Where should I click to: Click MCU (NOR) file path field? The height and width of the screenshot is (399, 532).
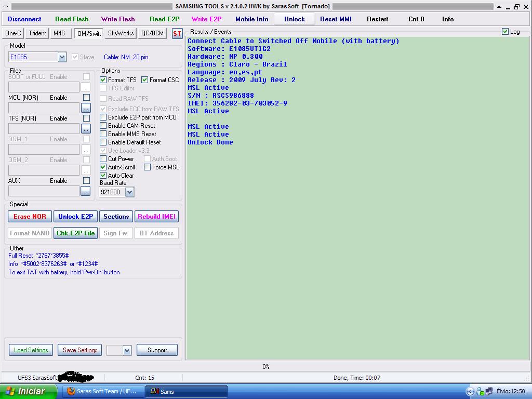tap(44, 108)
